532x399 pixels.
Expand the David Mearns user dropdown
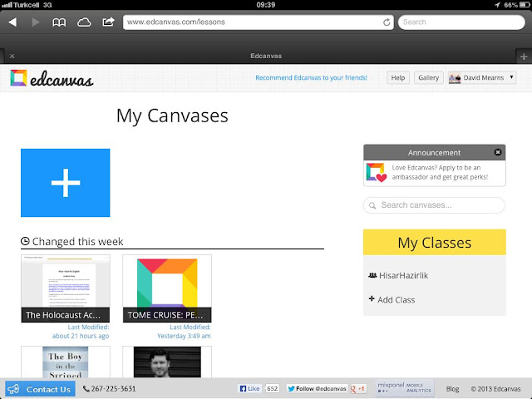click(x=482, y=77)
